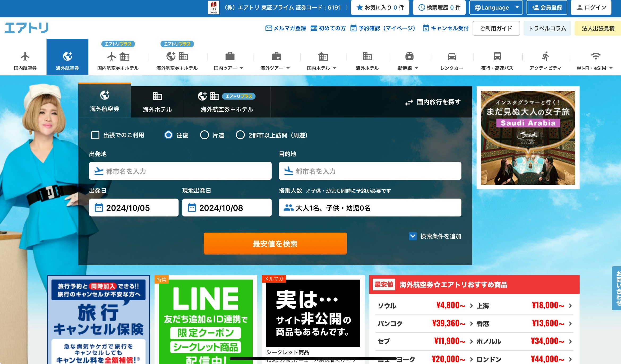Click the 海外ツアー luggage icon
Image resolution: width=621 pixels, height=364 pixels.
click(x=276, y=56)
